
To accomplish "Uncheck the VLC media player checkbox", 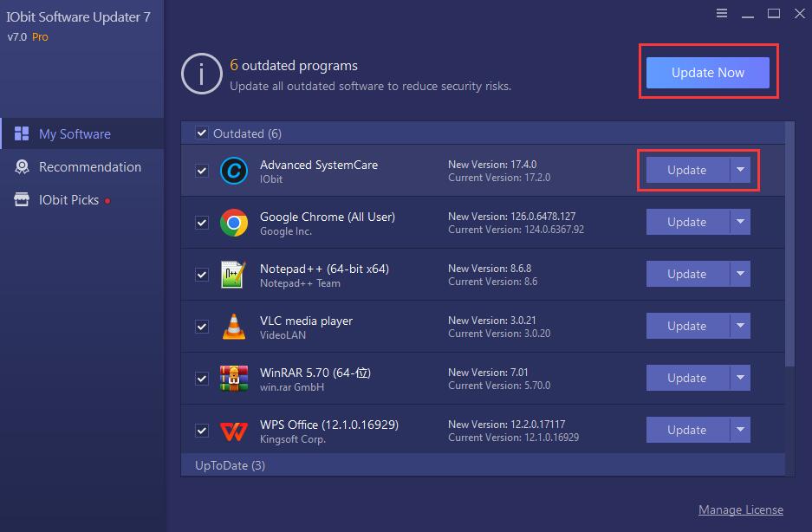I will tap(202, 327).
